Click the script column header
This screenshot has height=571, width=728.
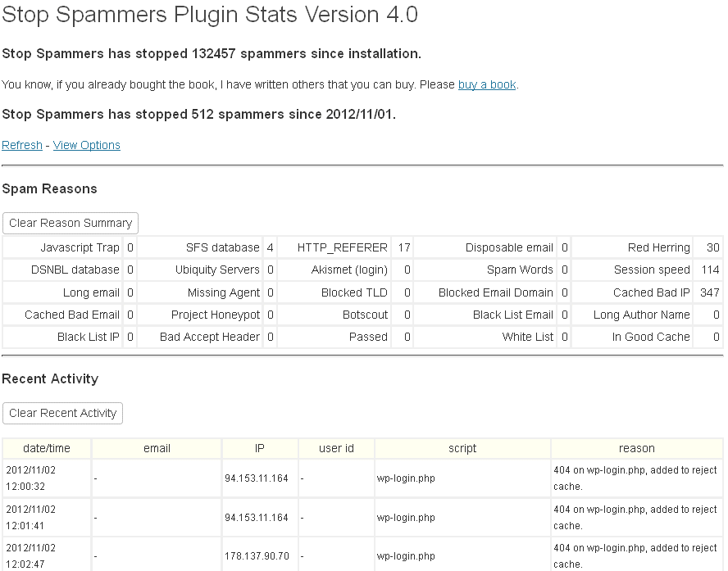pos(462,448)
